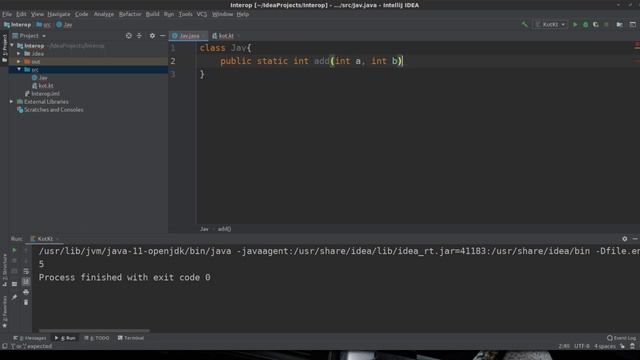
Task: Click the Build Project hammer icon
Action: (x=524, y=24)
